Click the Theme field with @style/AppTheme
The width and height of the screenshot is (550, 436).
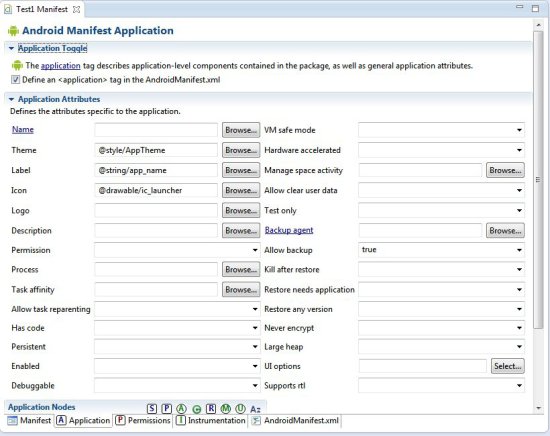point(156,150)
